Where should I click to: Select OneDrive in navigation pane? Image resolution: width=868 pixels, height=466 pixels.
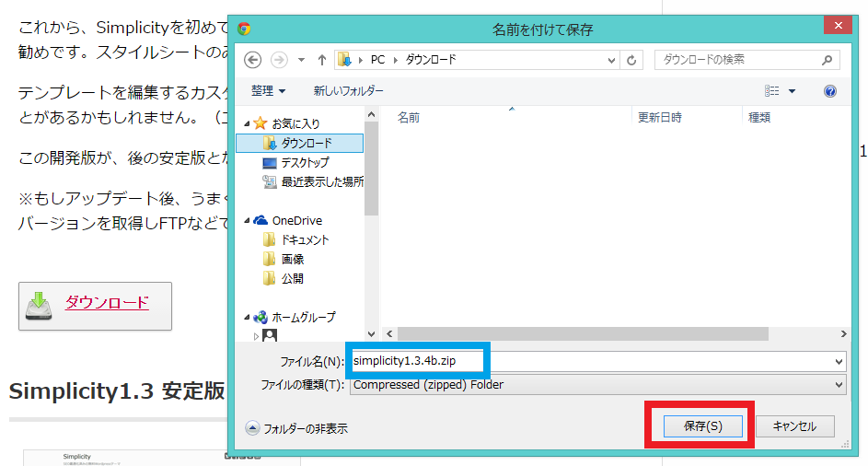296,220
